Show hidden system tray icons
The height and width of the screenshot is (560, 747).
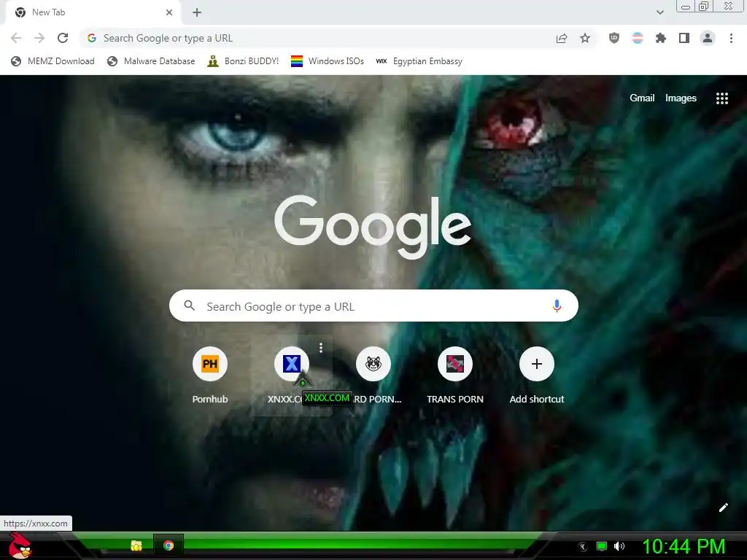coord(582,547)
